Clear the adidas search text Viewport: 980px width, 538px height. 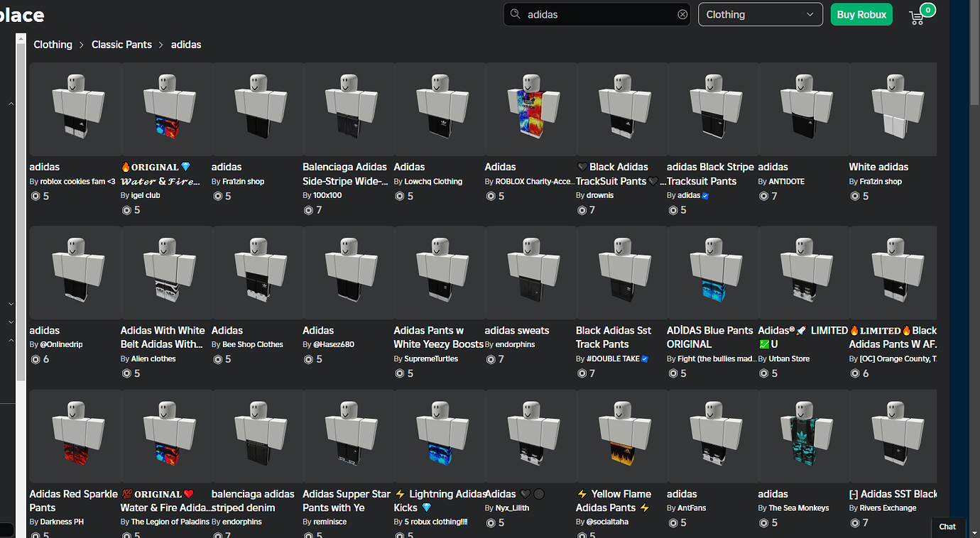point(682,14)
